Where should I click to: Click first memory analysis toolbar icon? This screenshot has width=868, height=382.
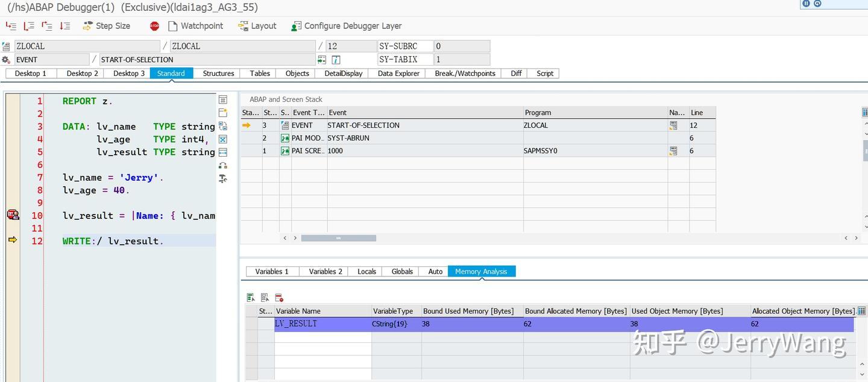(x=251, y=298)
